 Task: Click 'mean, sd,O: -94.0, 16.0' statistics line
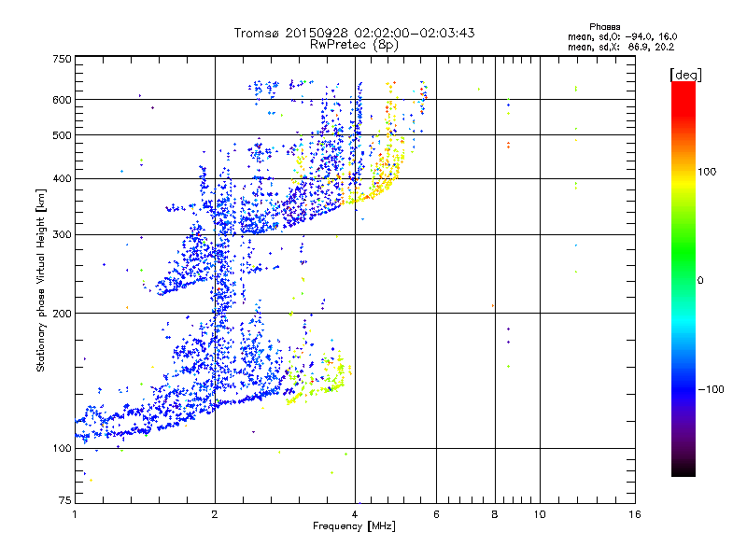pos(622,36)
